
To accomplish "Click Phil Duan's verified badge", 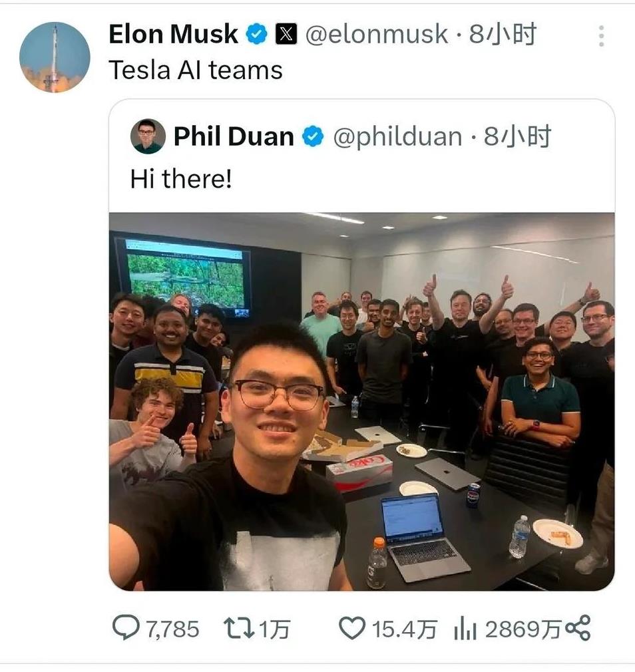I will click(x=313, y=136).
